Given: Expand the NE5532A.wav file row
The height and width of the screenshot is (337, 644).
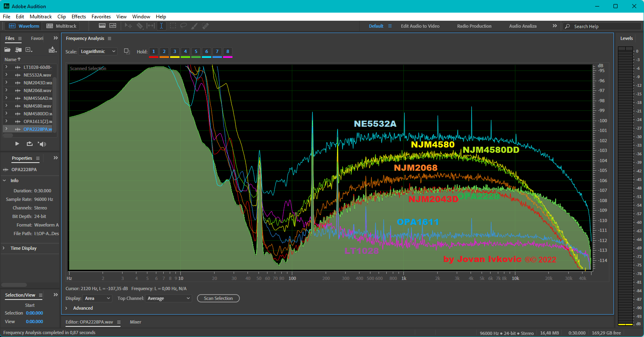Looking at the screenshot, I should click(6, 75).
